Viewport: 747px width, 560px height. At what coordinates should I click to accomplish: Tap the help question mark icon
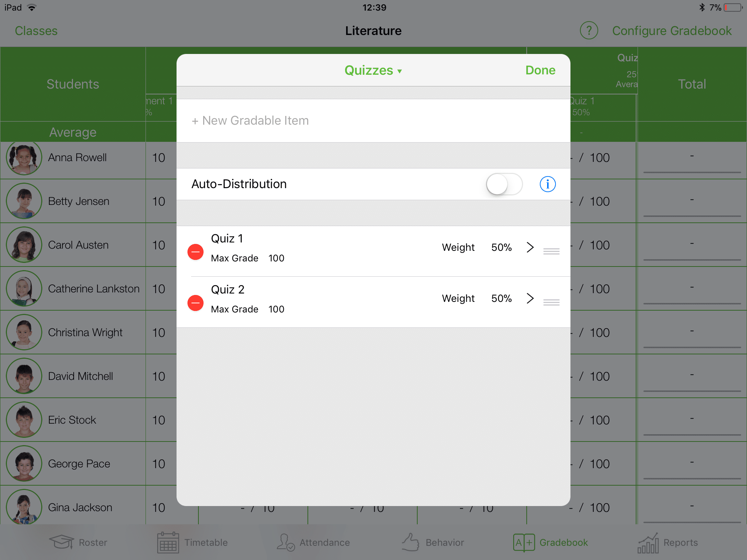coord(589,31)
